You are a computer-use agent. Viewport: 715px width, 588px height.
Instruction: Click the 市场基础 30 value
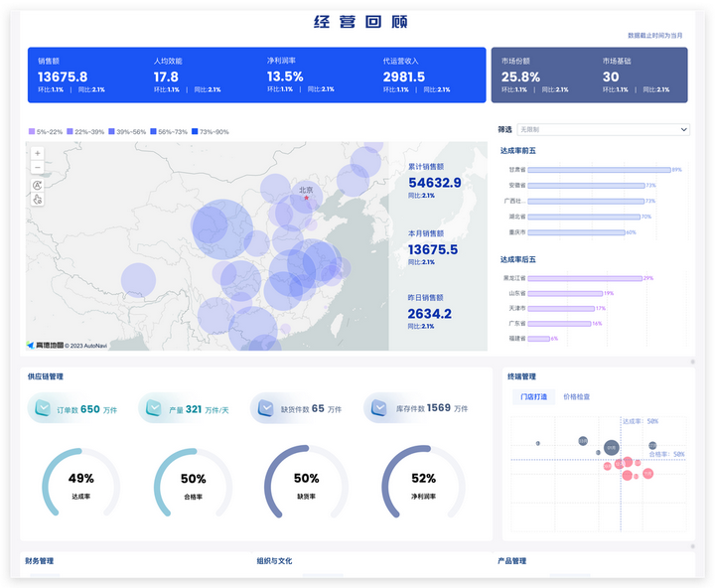pyautogui.click(x=611, y=76)
